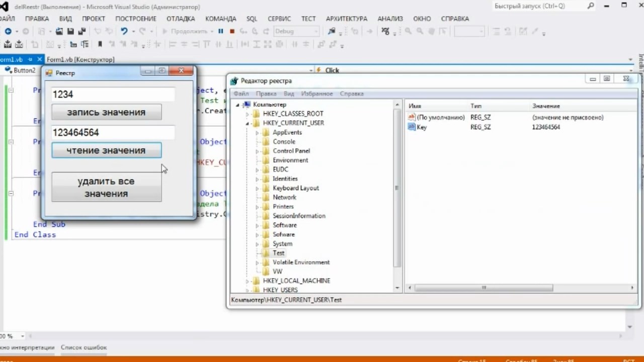This screenshot has height=362, width=644.
Task: Select the Console key folder
Action: [x=279, y=142]
